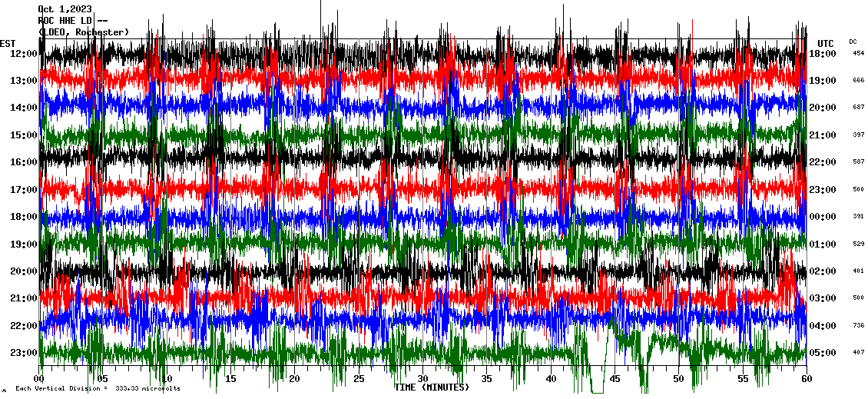
Task: Select the 15:00 EST row label
Action: click(x=24, y=135)
